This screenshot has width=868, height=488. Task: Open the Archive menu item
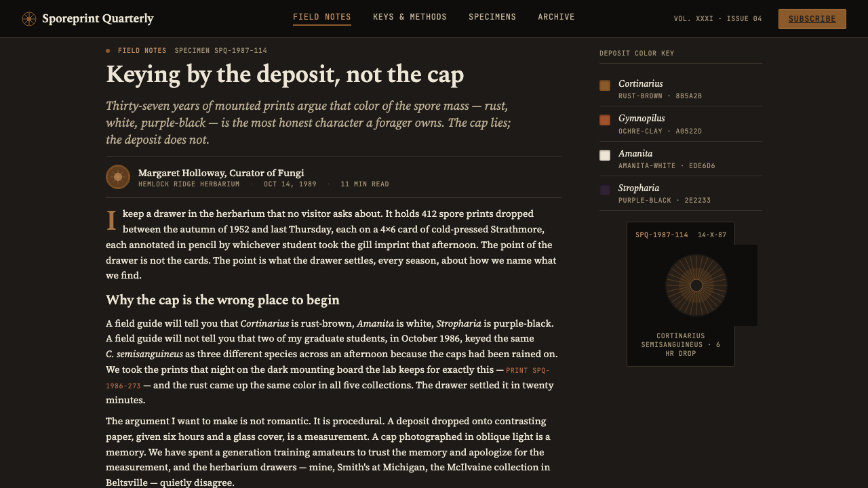(556, 18)
